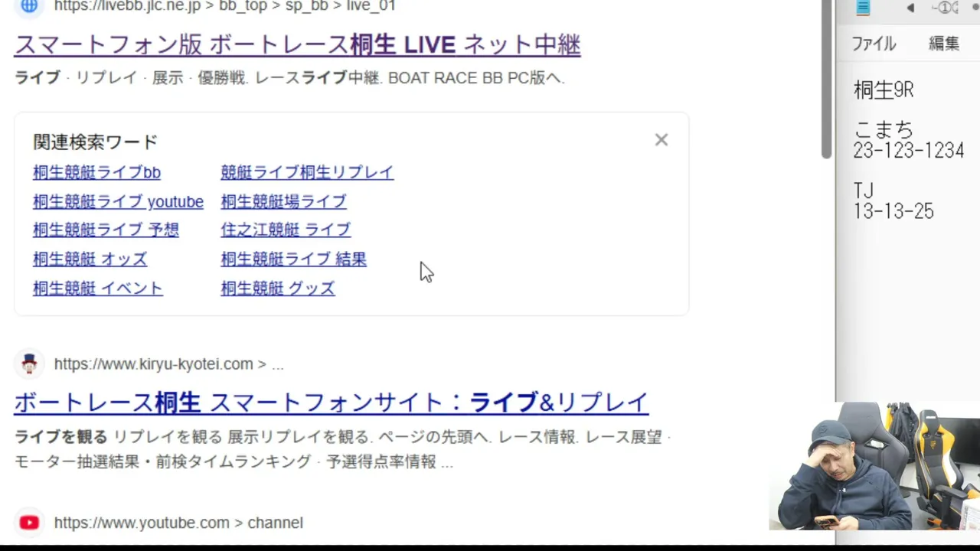The image size is (980, 551).
Task: Click the 23-123-1234 line in Notepad
Action: [908, 151]
